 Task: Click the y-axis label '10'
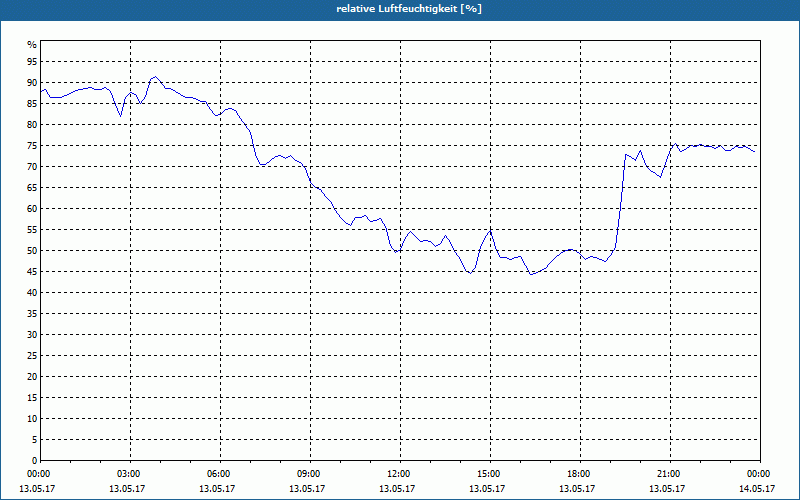tap(32, 419)
